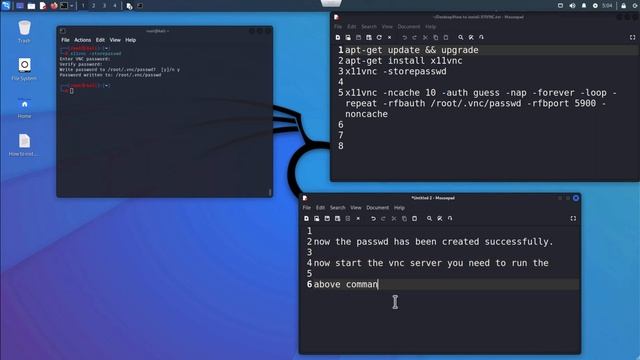
Task: Click Save icon in Untitled 2 toolbar
Action: pyautogui.click(x=327, y=218)
